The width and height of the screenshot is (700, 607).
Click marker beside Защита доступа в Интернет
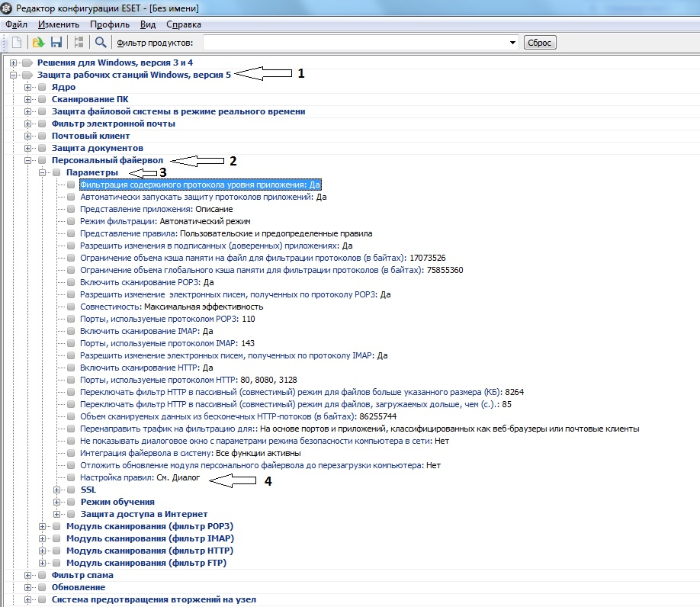(71, 514)
